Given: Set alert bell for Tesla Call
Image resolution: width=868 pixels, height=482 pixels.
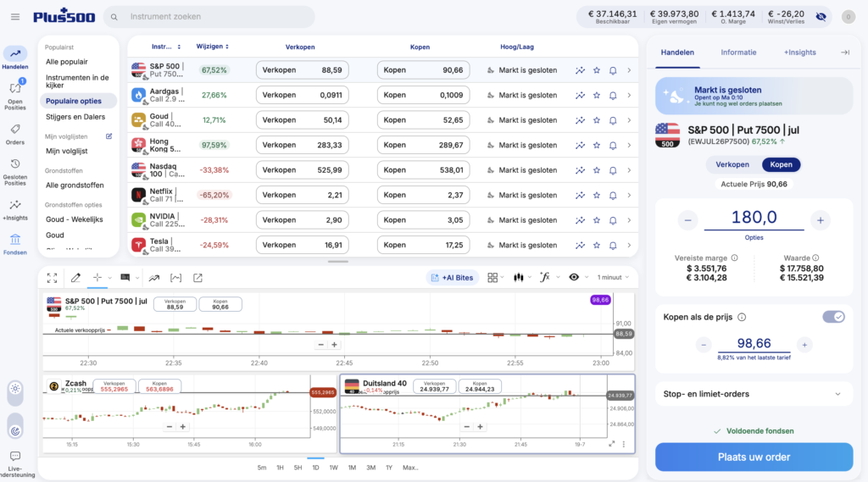Looking at the screenshot, I should pyautogui.click(x=613, y=245).
